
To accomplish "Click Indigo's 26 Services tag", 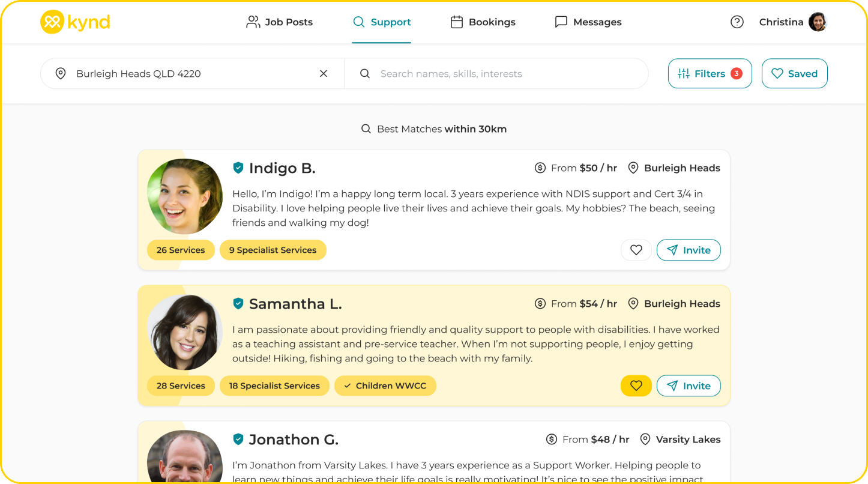I will [x=181, y=250].
